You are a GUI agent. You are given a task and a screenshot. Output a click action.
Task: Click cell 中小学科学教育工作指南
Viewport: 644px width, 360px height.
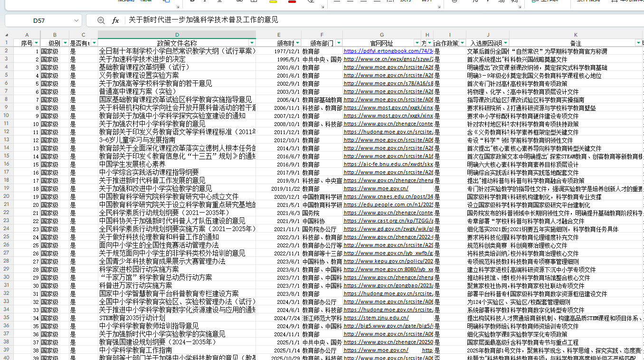tap(177, 350)
